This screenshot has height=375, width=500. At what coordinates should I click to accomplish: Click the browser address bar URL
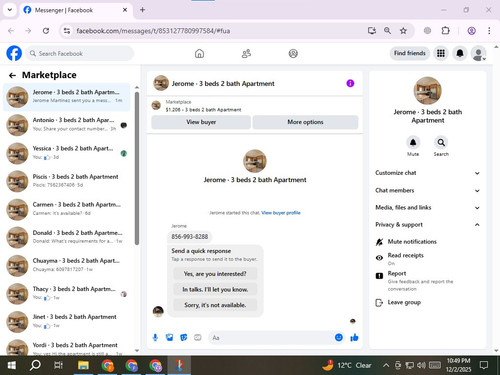pos(153,31)
